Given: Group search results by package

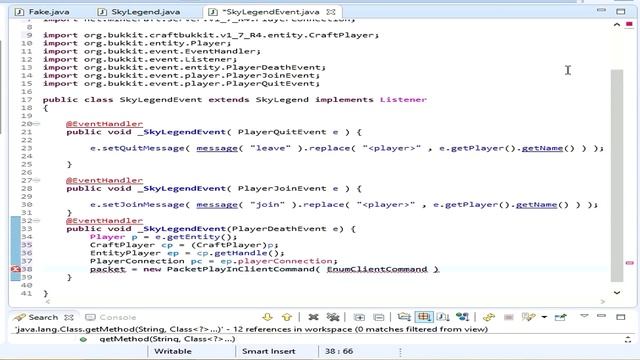Looking at the screenshot, I should tap(424, 317).
